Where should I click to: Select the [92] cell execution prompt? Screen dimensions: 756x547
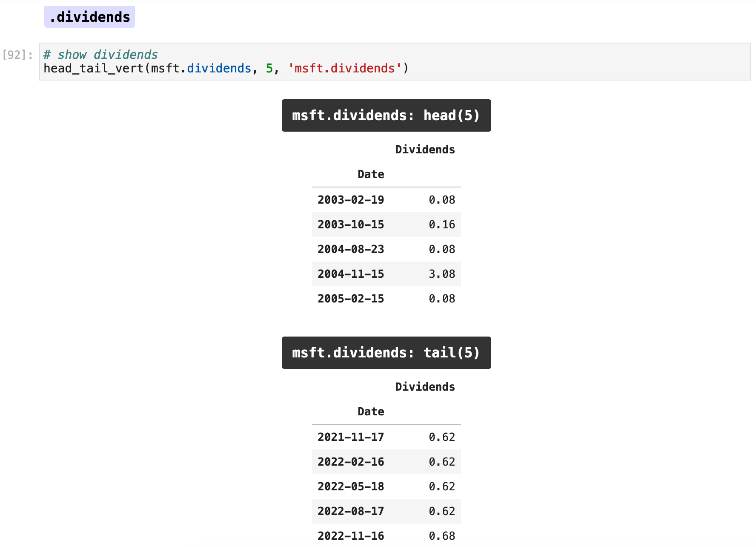(17, 55)
